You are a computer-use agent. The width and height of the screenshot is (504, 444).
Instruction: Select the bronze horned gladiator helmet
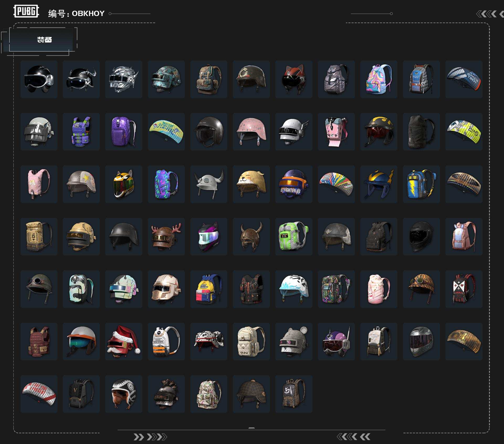251,237
